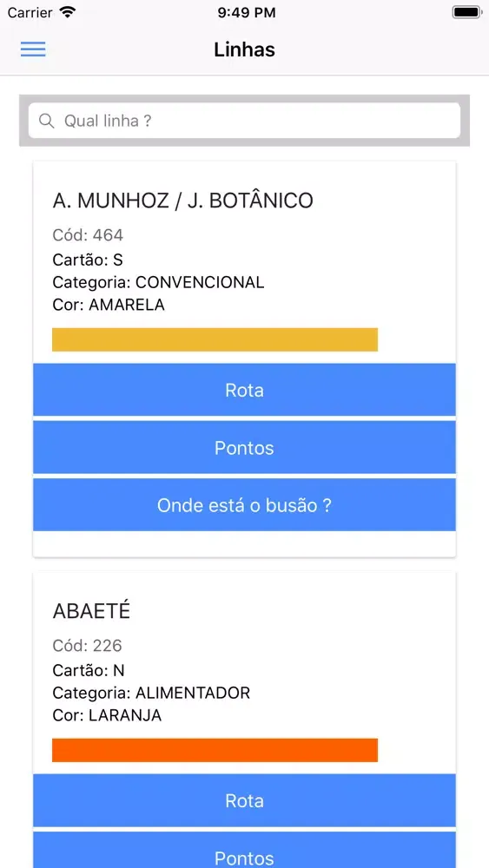Select the yellow AMARELA color bar
Viewport: 489px width, 868px height.
[x=215, y=339]
